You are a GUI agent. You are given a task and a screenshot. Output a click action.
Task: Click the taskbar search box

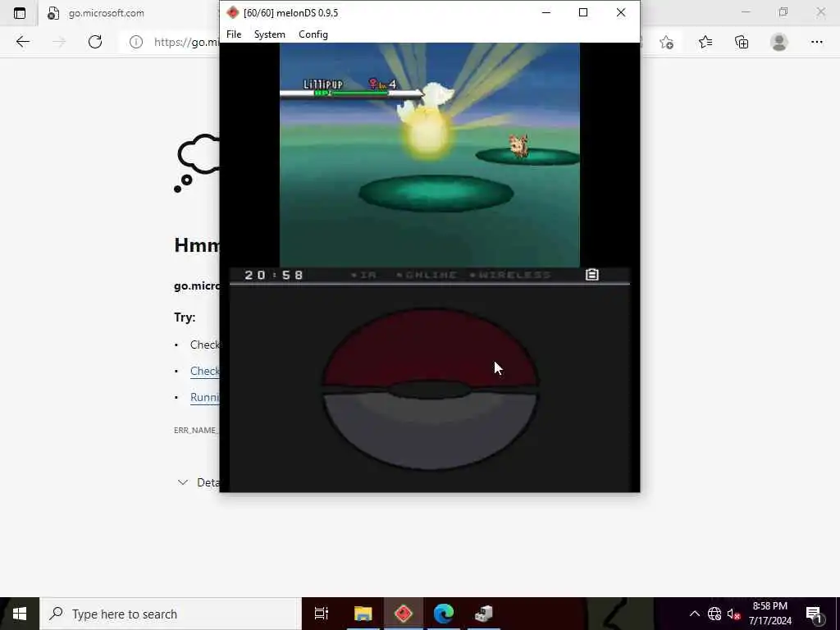click(171, 614)
